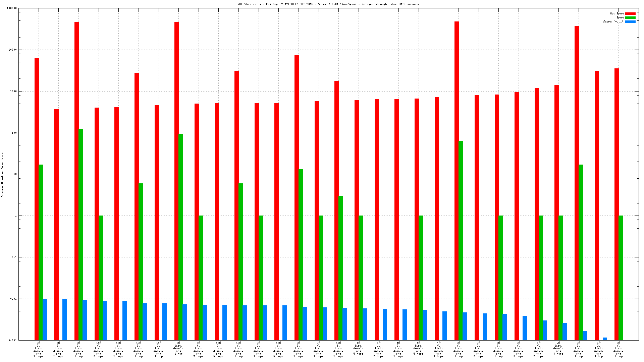Click the 100000 tick label on y-axis
Image resolution: width=644 pixels, height=362 pixels.
coord(12,8)
